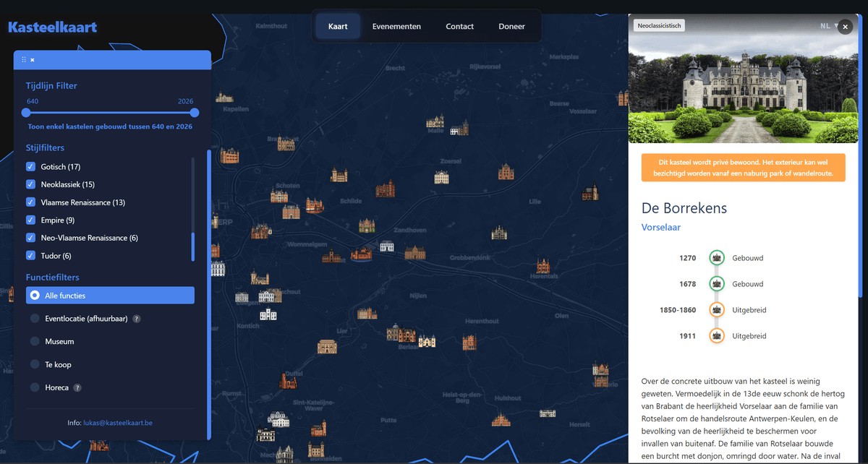This screenshot has height=464, width=868.
Task: Click the help icon next to Horeca
Action: [77, 388]
